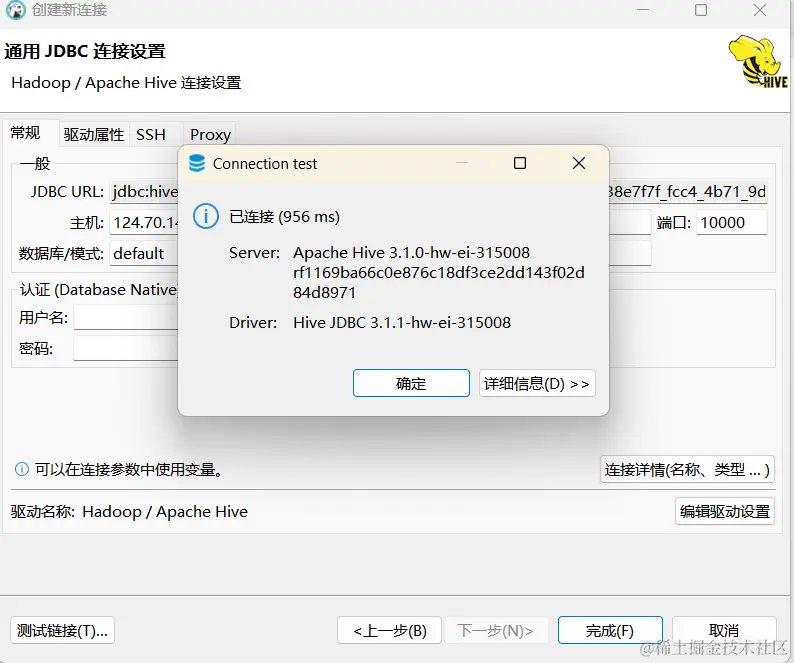This screenshot has width=794, height=663.
Task: Click the 数据库/模式 field showing default
Action: pos(380,253)
